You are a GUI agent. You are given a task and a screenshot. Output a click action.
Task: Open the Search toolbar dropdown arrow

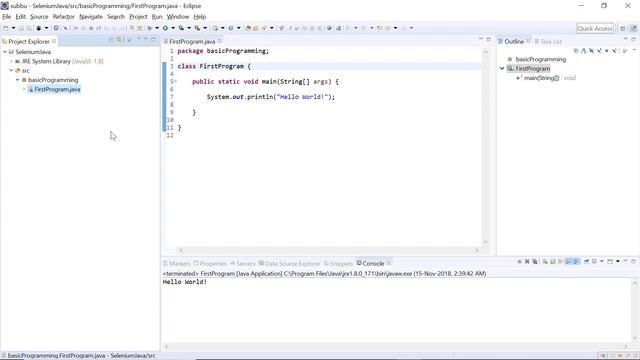tap(271, 28)
